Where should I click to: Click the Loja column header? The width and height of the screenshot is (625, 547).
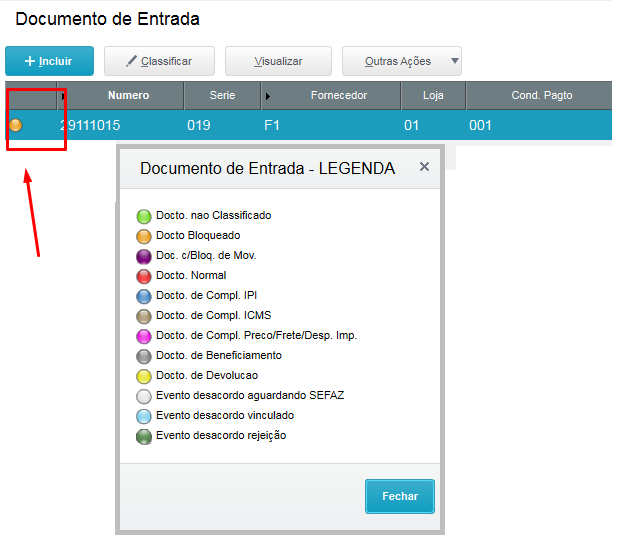click(x=433, y=95)
